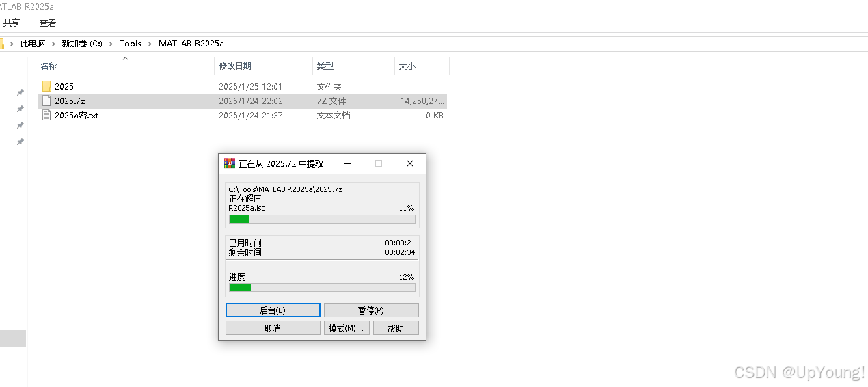Click the second pin icon in the sidebar
This screenshot has width=868, height=387.
coord(21,109)
